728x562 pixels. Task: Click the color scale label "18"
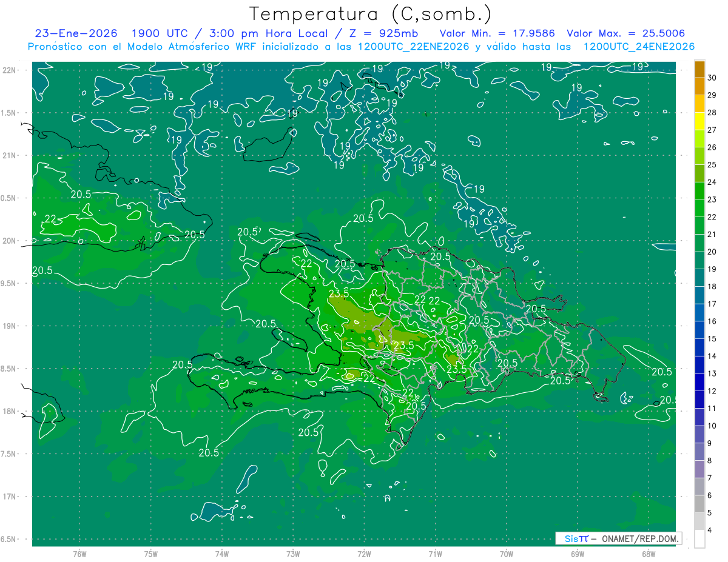point(712,286)
